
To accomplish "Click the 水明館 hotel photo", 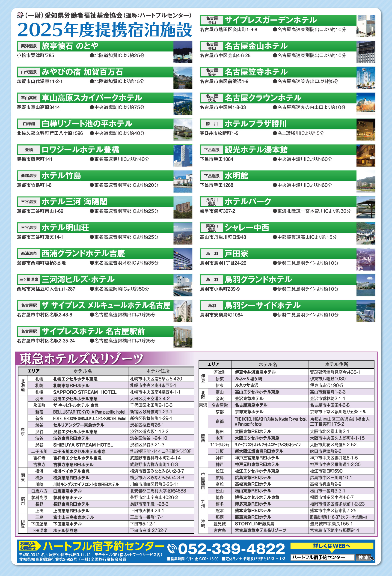I will [366, 181].
